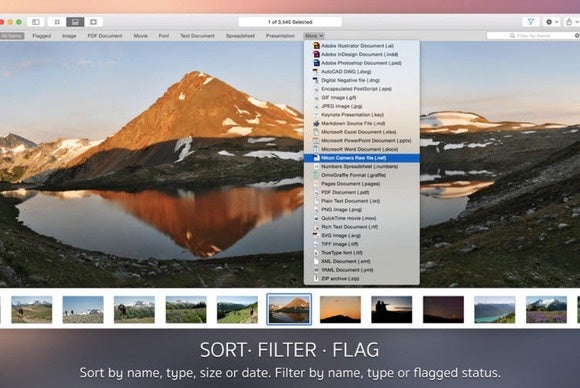The image size is (580, 388).
Task: Choose TrueType font (.ttf)
Action: tap(362, 253)
